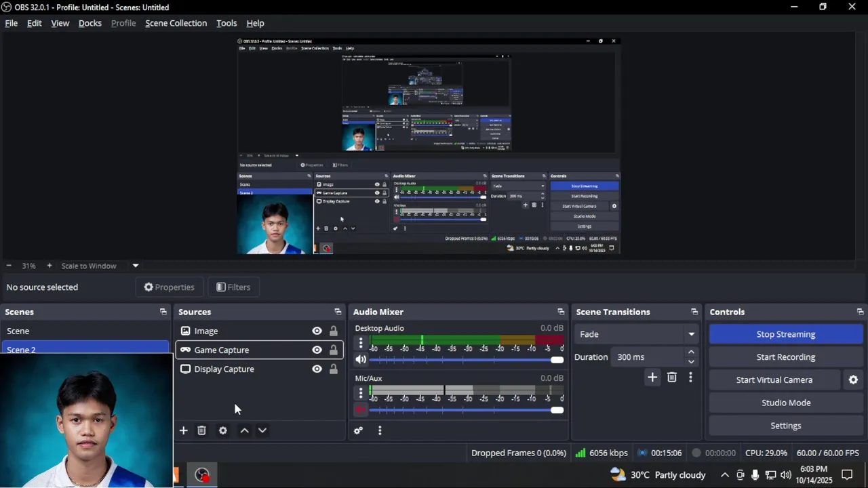
Task: Open advanced audio properties gears icon
Action: 358,430
